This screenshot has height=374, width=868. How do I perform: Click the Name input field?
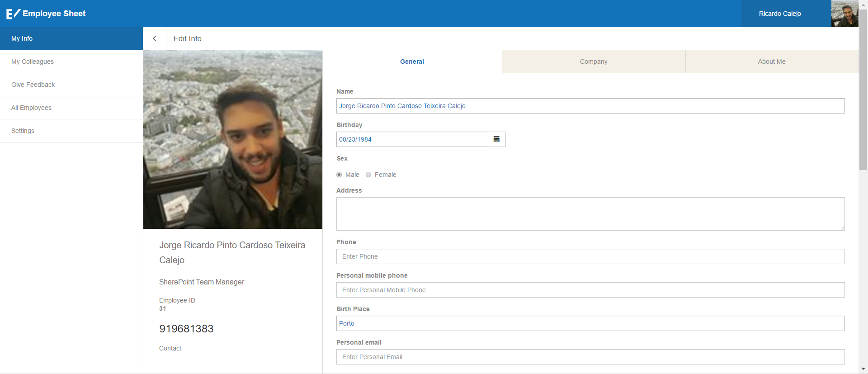pos(590,106)
